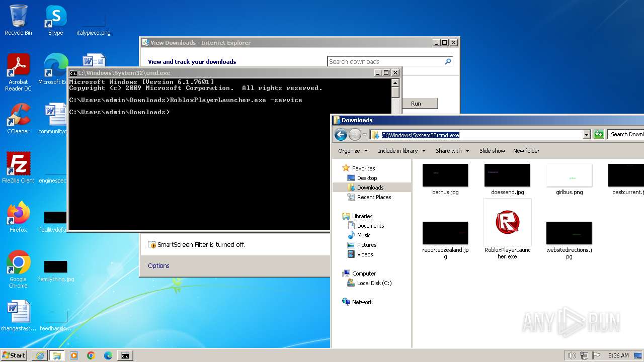Click SmartScreen Filter is turned off text
This screenshot has height=362, width=644.
point(201,245)
